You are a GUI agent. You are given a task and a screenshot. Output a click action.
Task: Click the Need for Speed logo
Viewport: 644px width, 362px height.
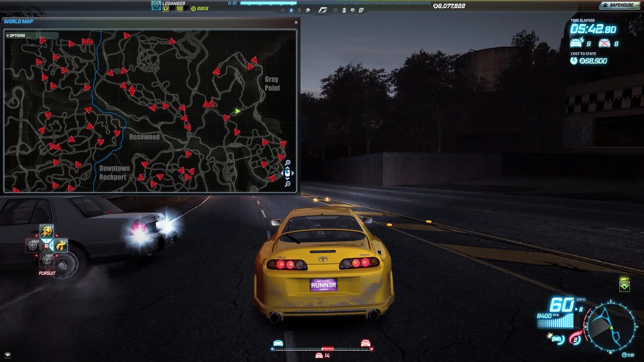(x=322, y=10)
